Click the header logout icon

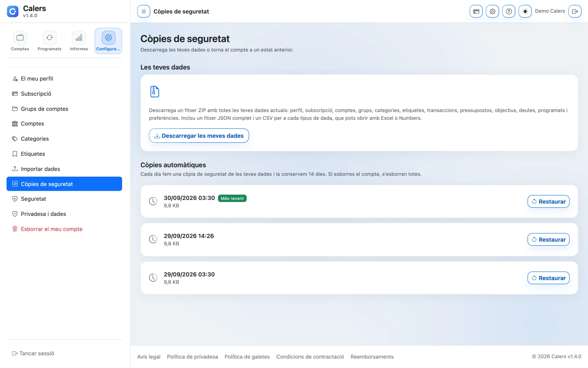[x=575, y=11]
